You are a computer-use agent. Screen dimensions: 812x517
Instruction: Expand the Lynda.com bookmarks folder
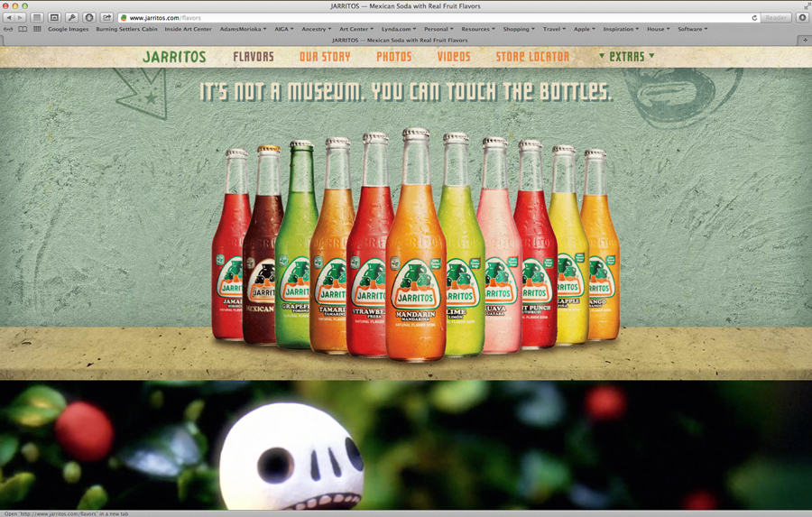pos(399,29)
